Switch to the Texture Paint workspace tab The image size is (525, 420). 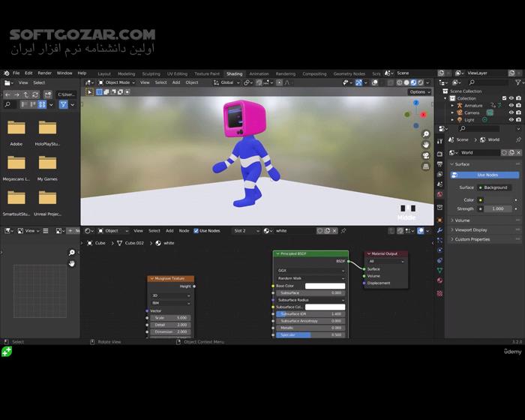[x=207, y=73]
